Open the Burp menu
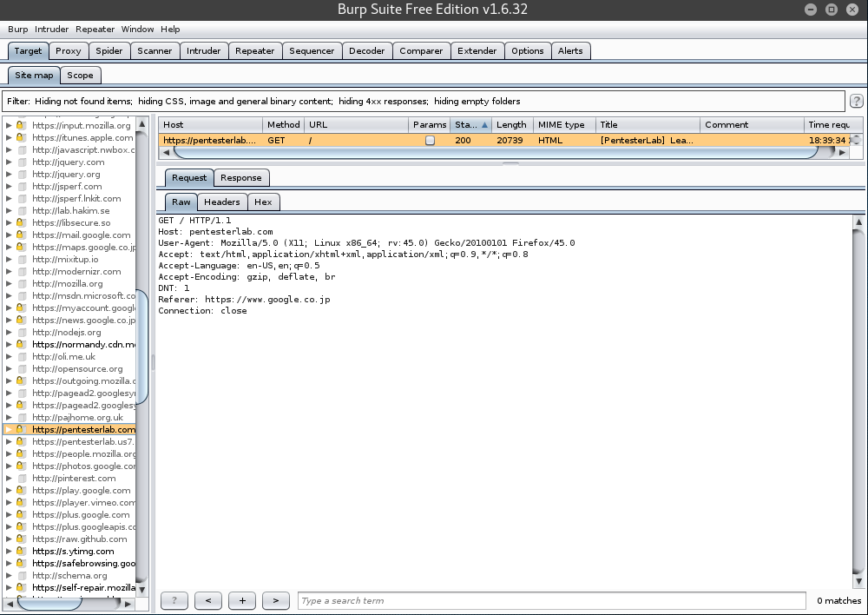Screen dimensions: 868x615 point(17,30)
